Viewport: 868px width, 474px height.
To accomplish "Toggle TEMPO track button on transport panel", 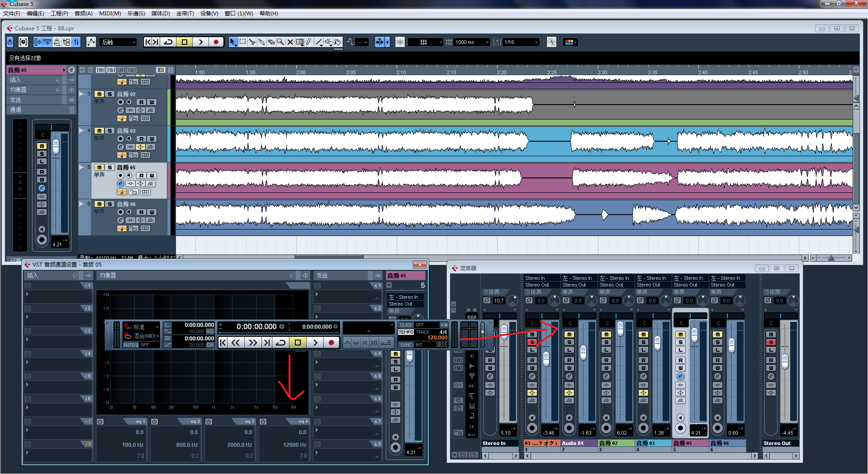I will pos(406,332).
